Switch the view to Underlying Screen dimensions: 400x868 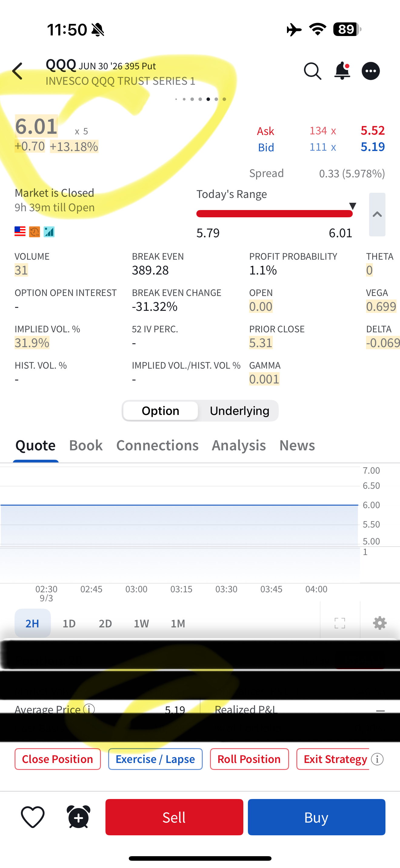point(239,411)
